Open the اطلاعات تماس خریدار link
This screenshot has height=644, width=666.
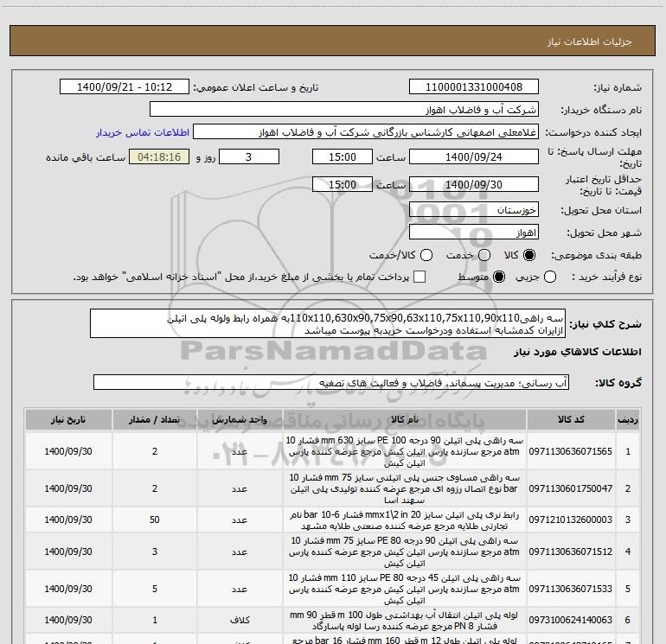[x=143, y=132]
